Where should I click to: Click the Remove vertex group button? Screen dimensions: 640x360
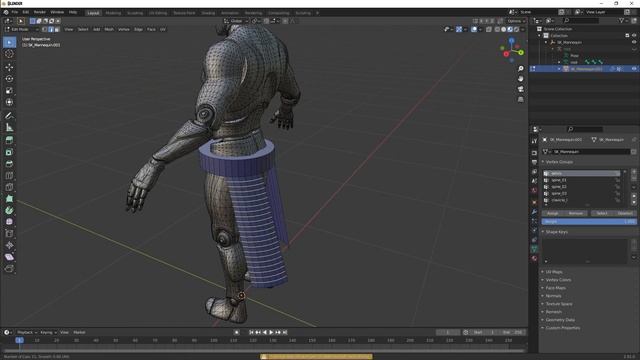[x=576, y=213]
